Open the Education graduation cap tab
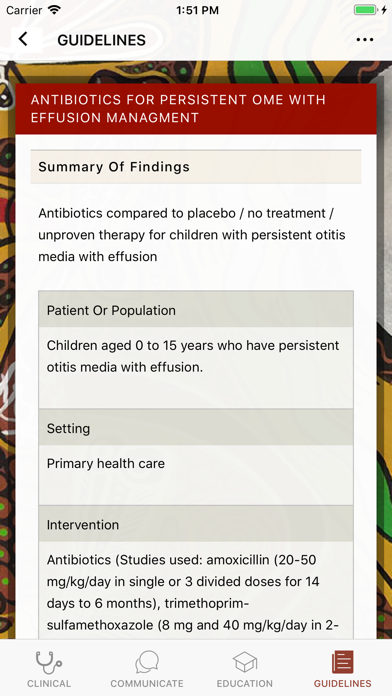 245,669
